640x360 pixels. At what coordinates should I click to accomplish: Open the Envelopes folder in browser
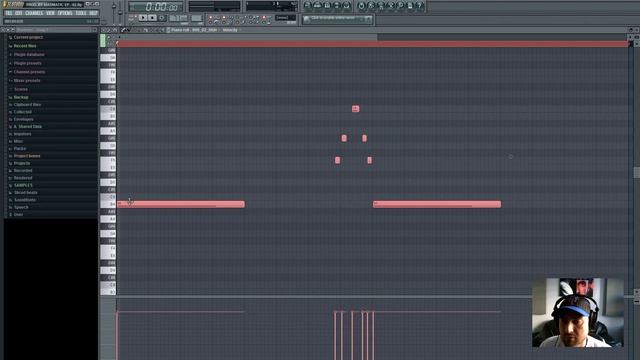pos(24,119)
